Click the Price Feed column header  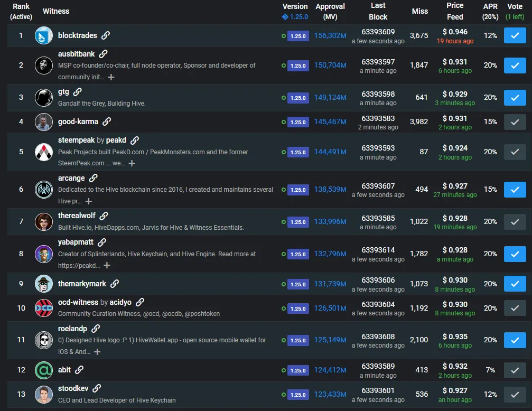click(455, 11)
